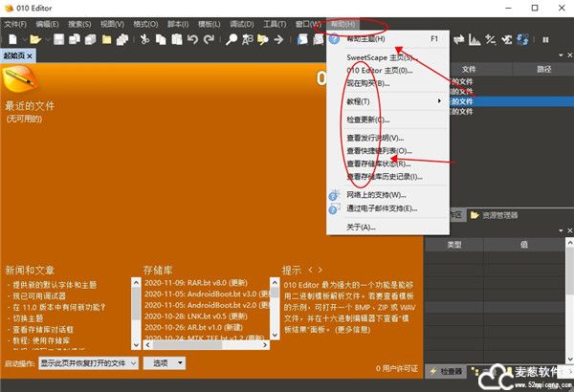Click the Open File folder icon
The height and width of the screenshot is (392, 574).
coord(35,39)
